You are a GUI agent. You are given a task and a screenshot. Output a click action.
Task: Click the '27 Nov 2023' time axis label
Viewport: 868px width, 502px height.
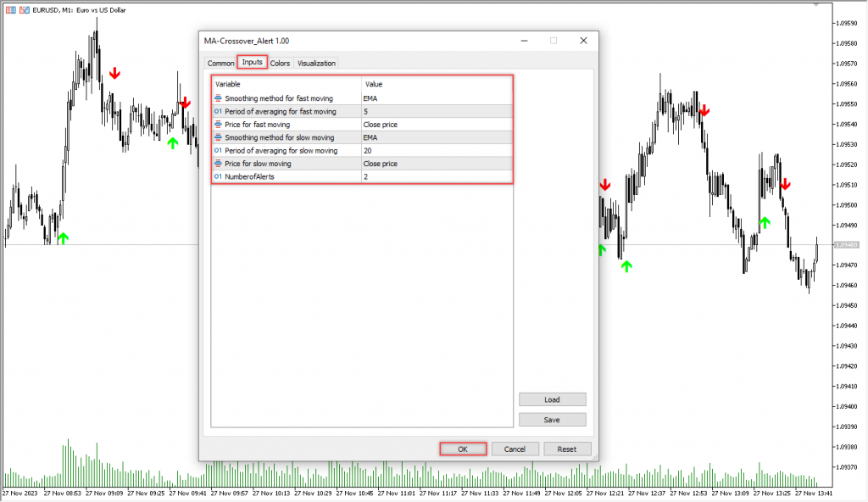tap(20, 493)
